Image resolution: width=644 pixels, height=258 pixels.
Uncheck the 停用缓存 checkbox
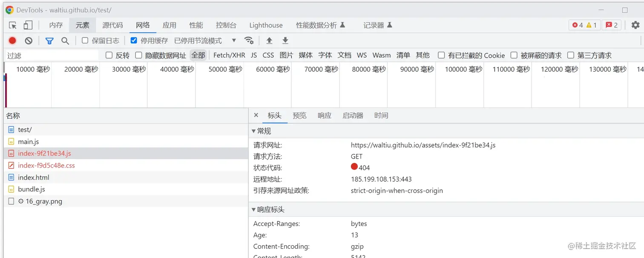(134, 41)
